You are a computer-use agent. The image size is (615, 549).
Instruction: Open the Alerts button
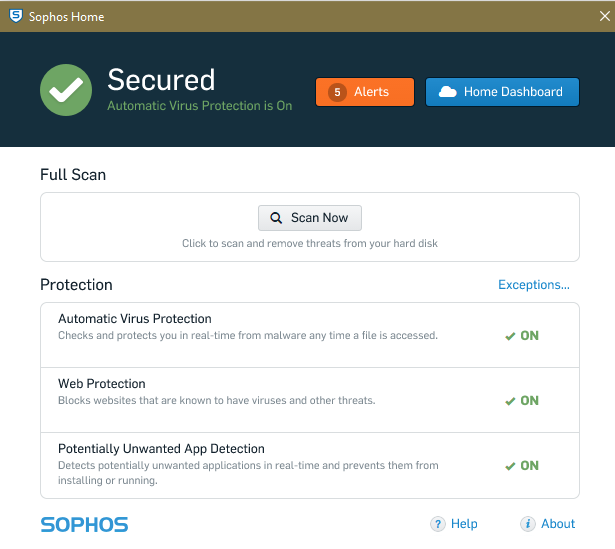[365, 92]
